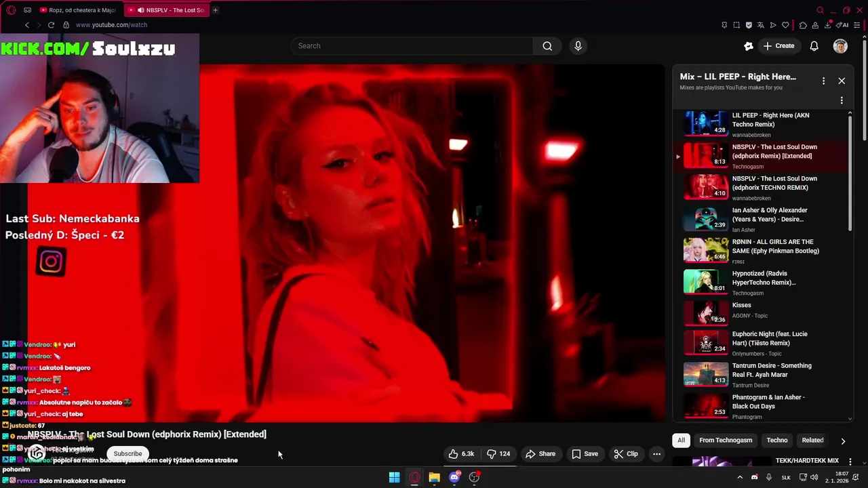
Task: Like the video (6.3k thumbs up)
Action: tap(461, 453)
